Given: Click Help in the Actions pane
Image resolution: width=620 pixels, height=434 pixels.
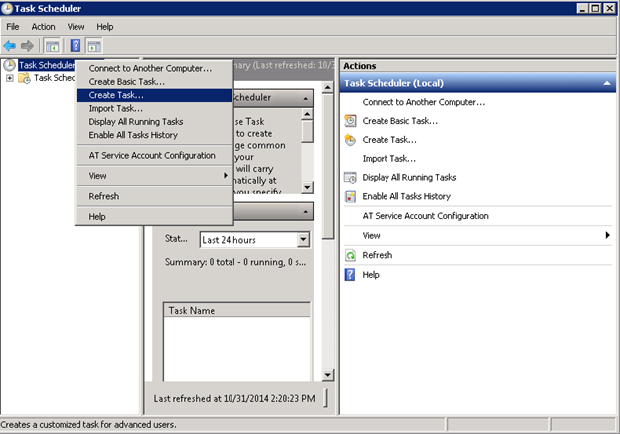Looking at the screenshot, I should (x=371, y=275).
